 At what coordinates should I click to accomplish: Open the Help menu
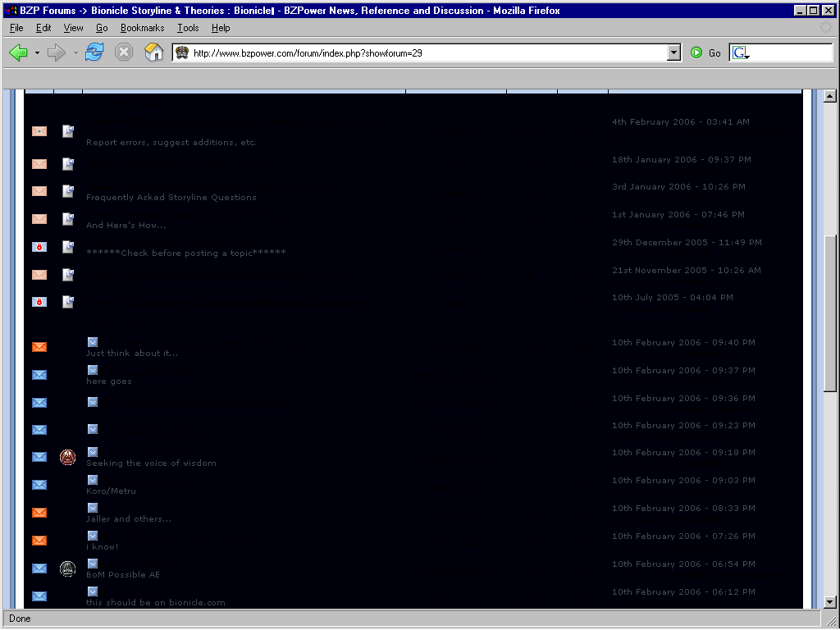pyautogui.click(x=221, y=28)
